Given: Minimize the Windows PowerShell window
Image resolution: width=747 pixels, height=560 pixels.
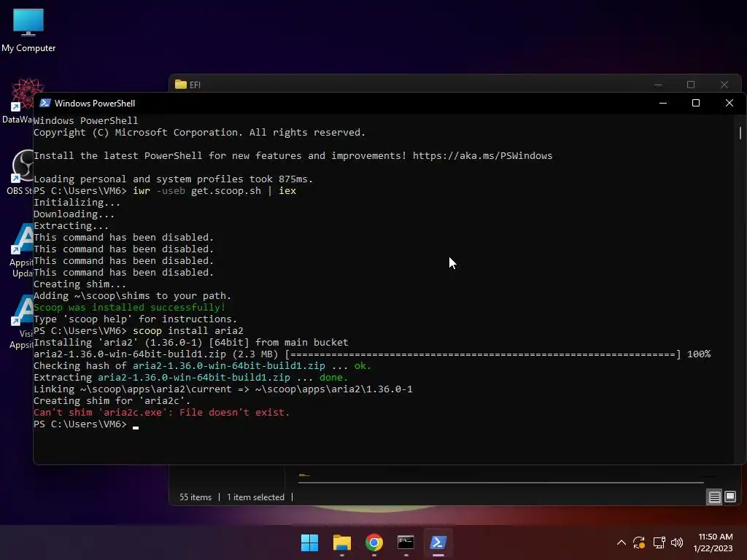Looking at the screenshot, I should click(662, 103).
